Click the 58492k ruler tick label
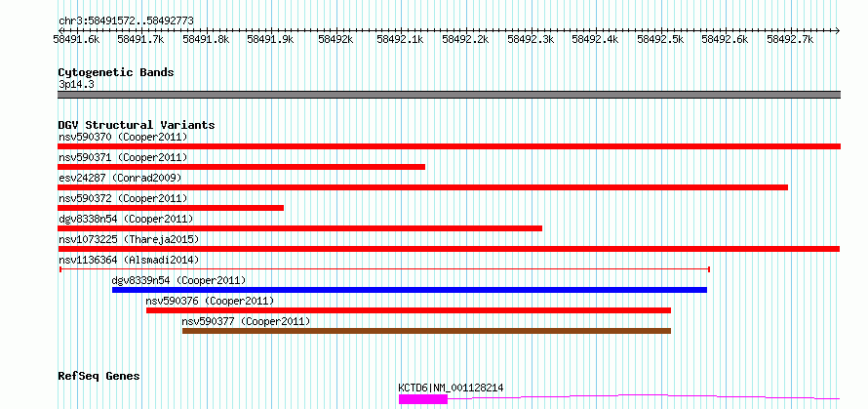868x409 pixels. [336, 39]
